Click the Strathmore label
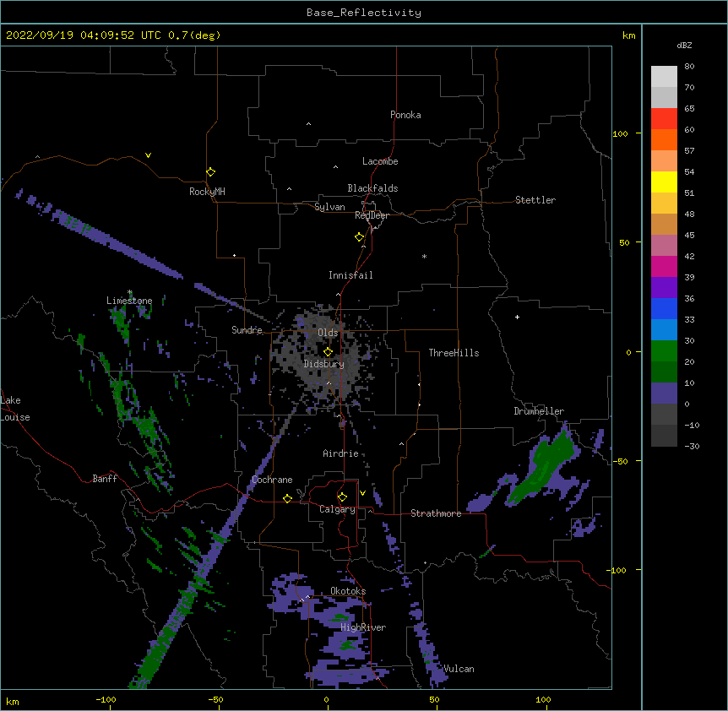 coord(436,513)
